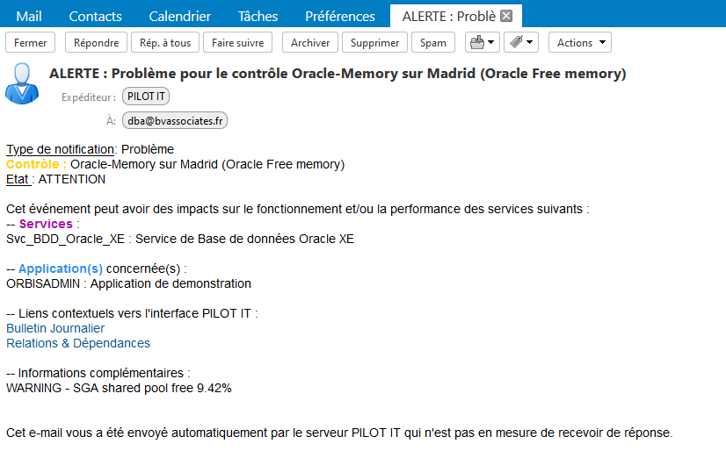The image size is (726, 451).
Task: Click the sender avatar icon
Action: (22, 84)
